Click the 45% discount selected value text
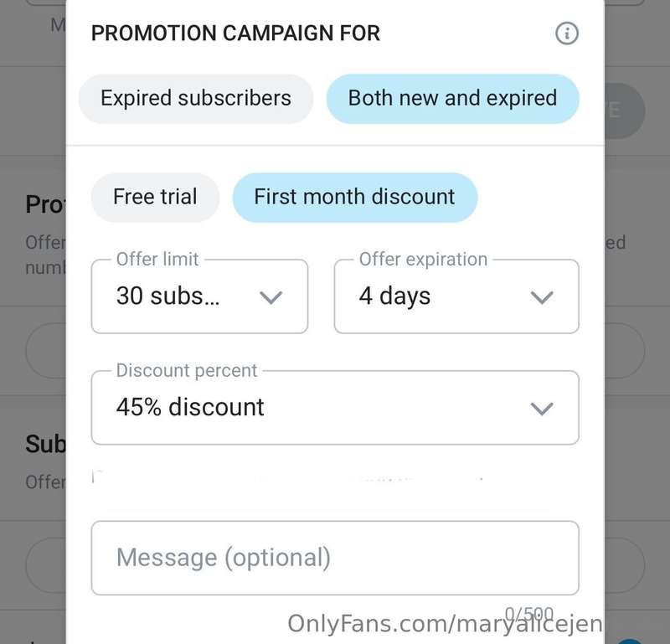This screenshot has width=670, height=644. (x=190, y=407)
